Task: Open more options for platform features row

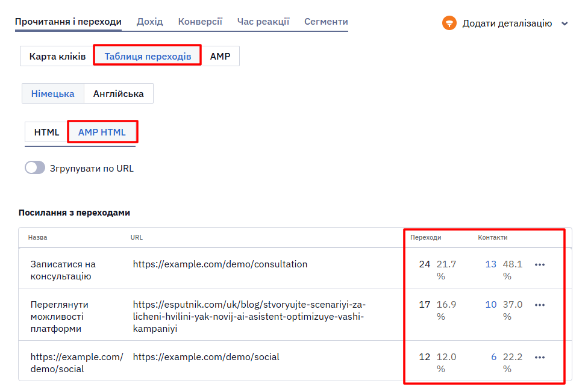Action: (x=540, y=305)
